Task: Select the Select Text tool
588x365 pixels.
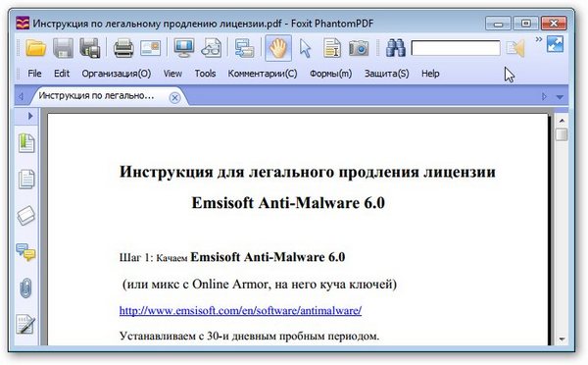Action: 332,48
